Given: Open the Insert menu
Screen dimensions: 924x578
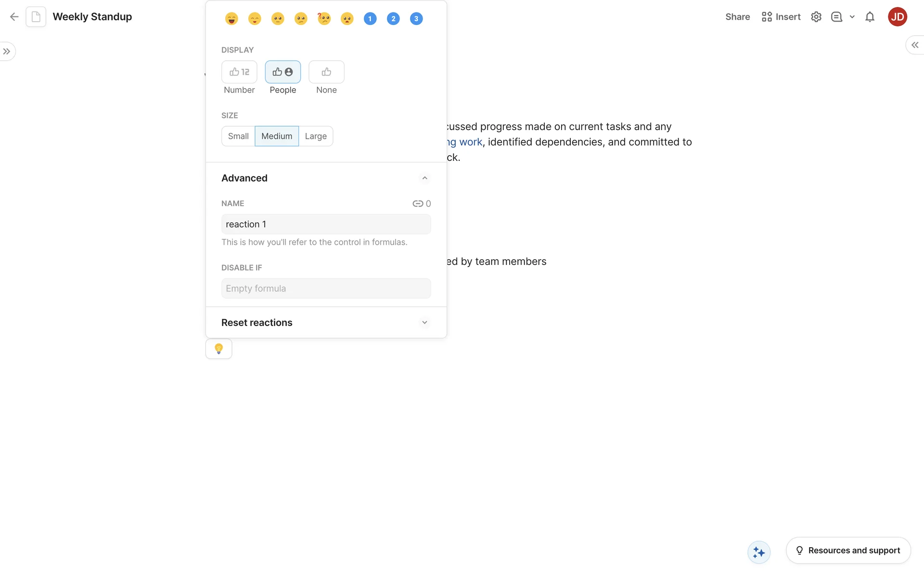Looking at the screenshot, I should click(781, 17).
